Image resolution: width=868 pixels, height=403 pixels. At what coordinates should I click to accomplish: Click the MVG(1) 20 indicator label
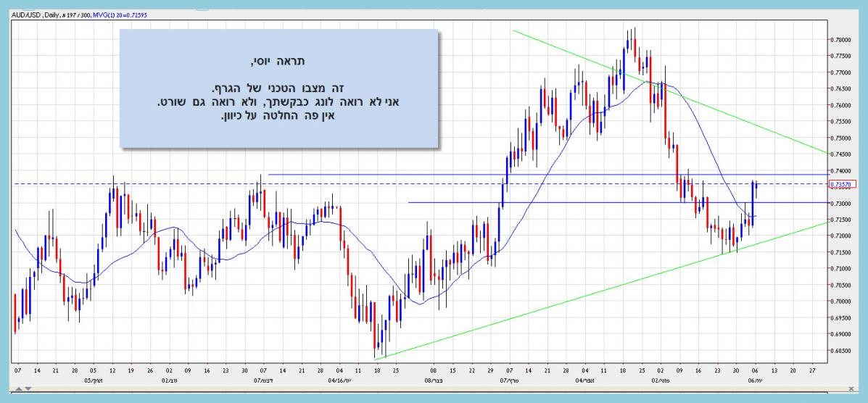click(x=120, y=14)
